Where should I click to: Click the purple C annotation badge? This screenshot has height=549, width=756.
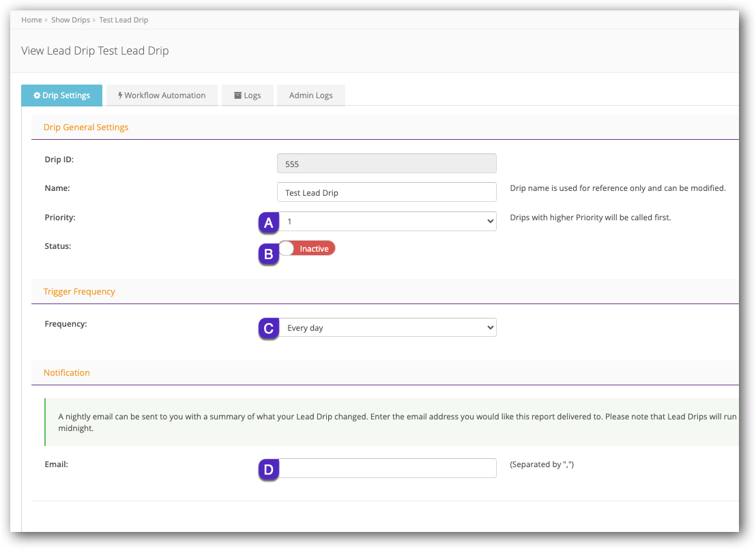coord(268,328)
